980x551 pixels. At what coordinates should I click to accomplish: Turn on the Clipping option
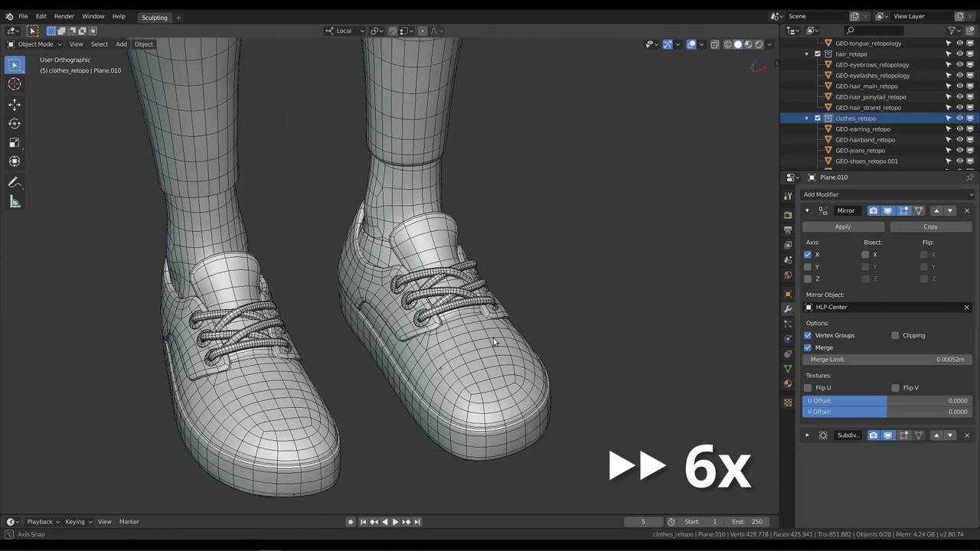click(895, 335)
